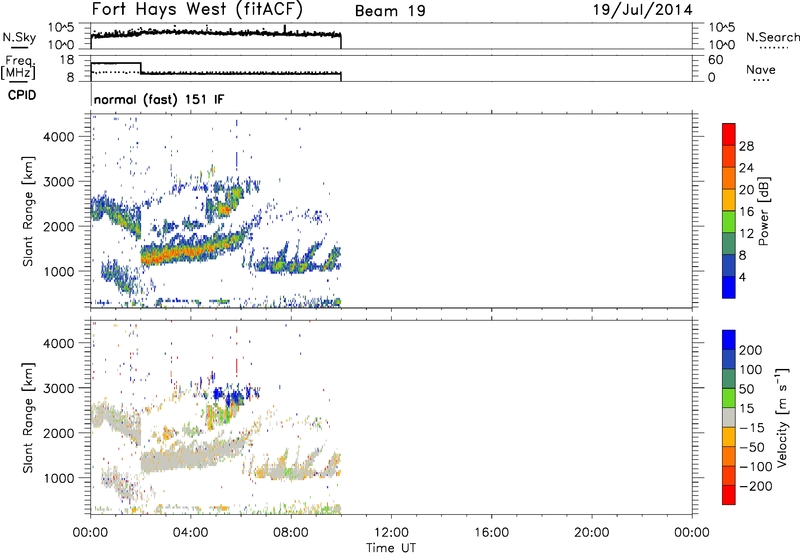The height and width of the screenshot is (554, 800).
Task: Click the "Time UT" axis title
Action: (x=391, y=548)
